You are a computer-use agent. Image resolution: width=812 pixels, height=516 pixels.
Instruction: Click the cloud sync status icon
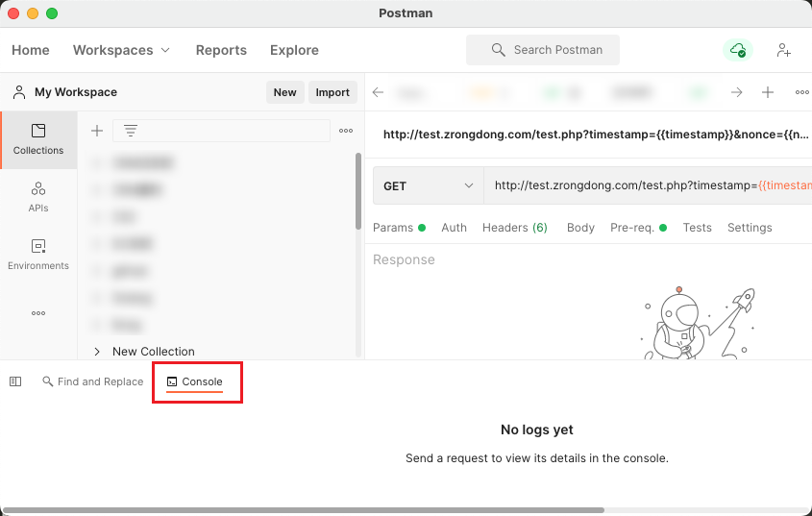coord(738,50)
